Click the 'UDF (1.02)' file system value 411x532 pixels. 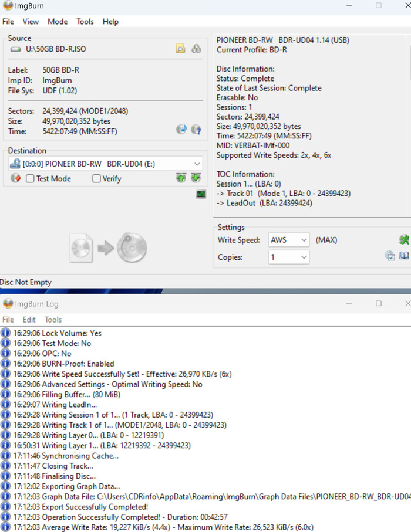click(60, 90)
